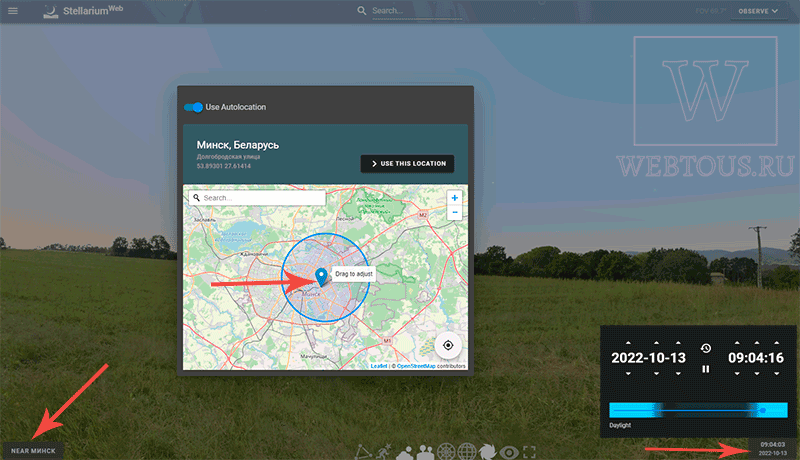The width and height of the screenshot is (800, 460).
Task: Toggle atmosphere icon in bottom toolbar
Action: (x=405, y=453)
